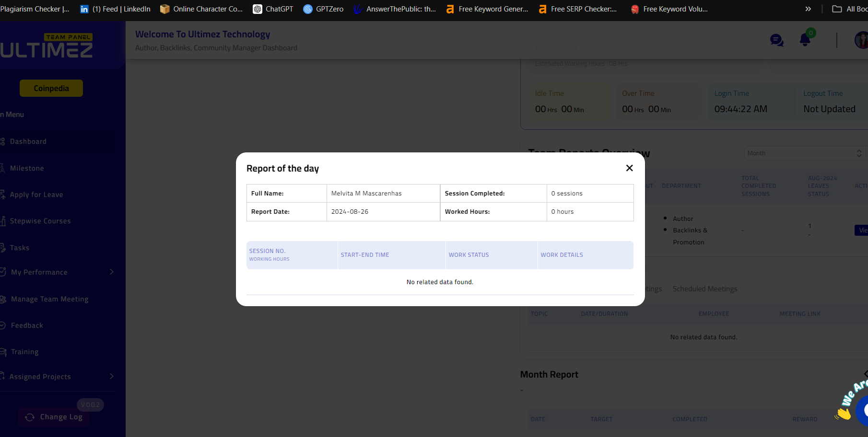Open Apply for Leave menu item
Viewport: 868px width, 437px height.
point(36,195)
